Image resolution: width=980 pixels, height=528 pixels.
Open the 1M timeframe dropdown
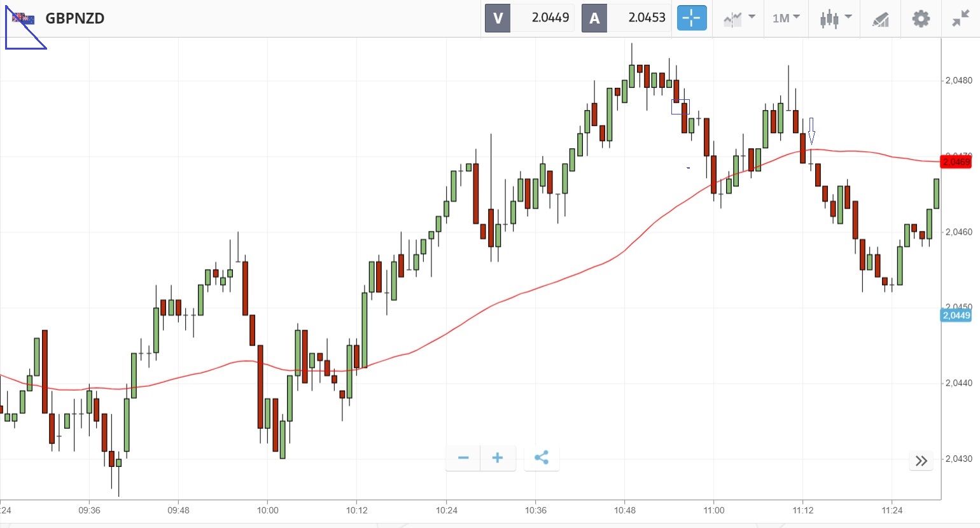[786, 18]
